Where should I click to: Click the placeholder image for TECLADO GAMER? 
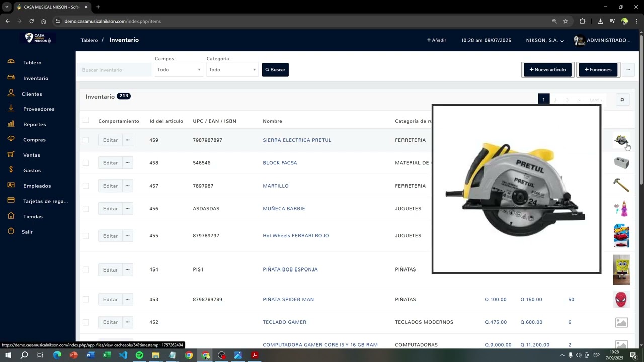click(621, 322)
